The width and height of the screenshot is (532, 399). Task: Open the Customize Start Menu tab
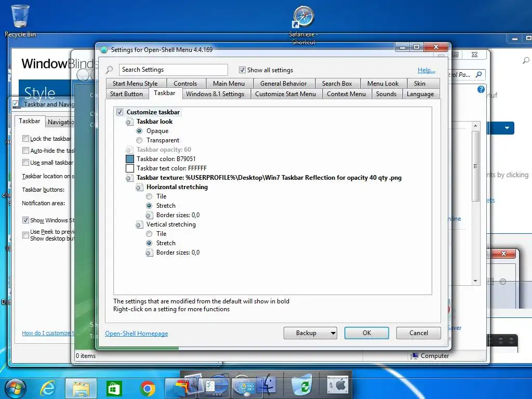(285, 94)
